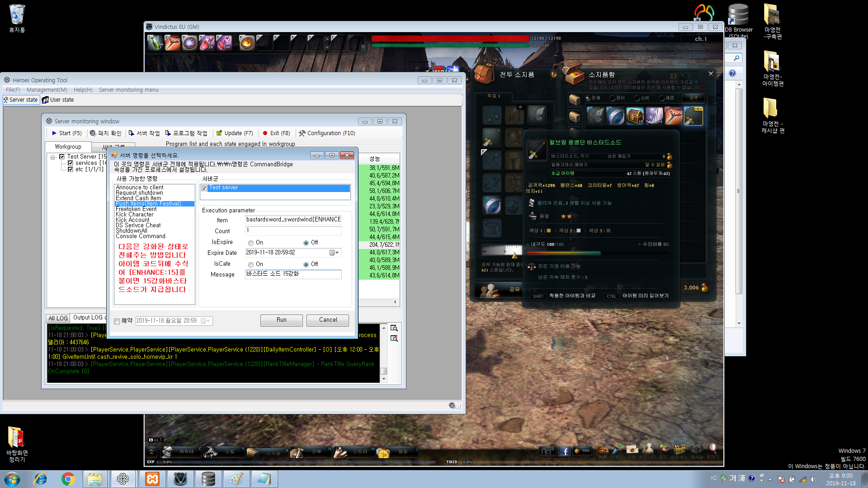The image size is (868, 488).
Task: Select the white feather item in inventory
Action: [x=654, y=116]
